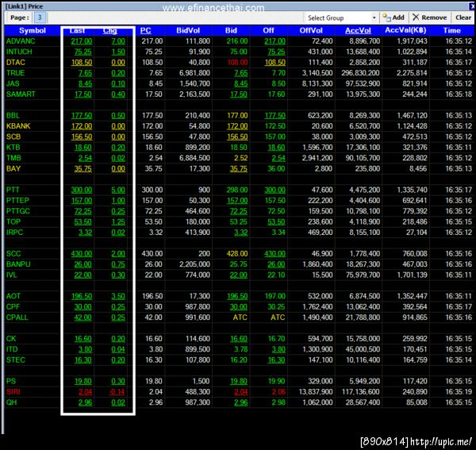Select the IVL symbol
476x450 pixels.
tap(12, 275)
